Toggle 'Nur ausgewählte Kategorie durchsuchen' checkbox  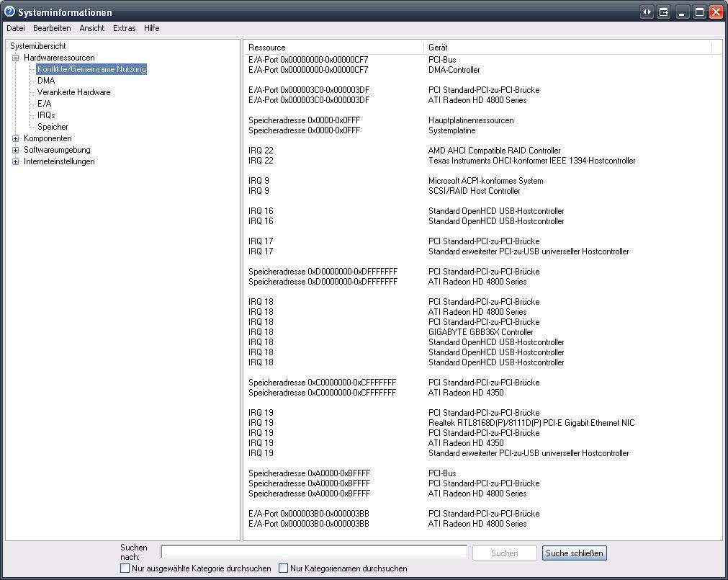click(x=125, y=568)
